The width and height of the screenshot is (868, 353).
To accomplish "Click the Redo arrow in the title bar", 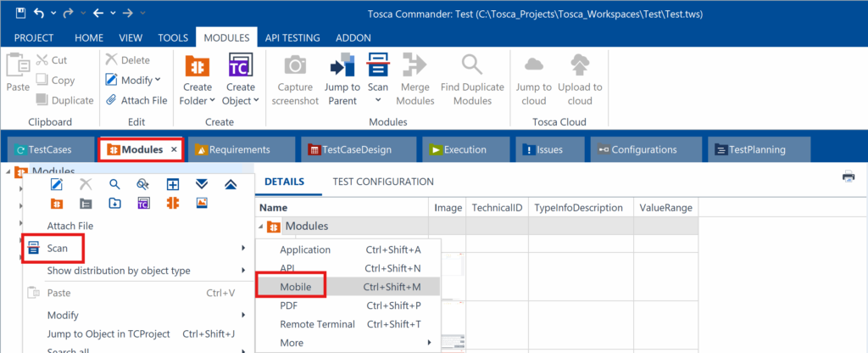I will (x=69, y=12).
